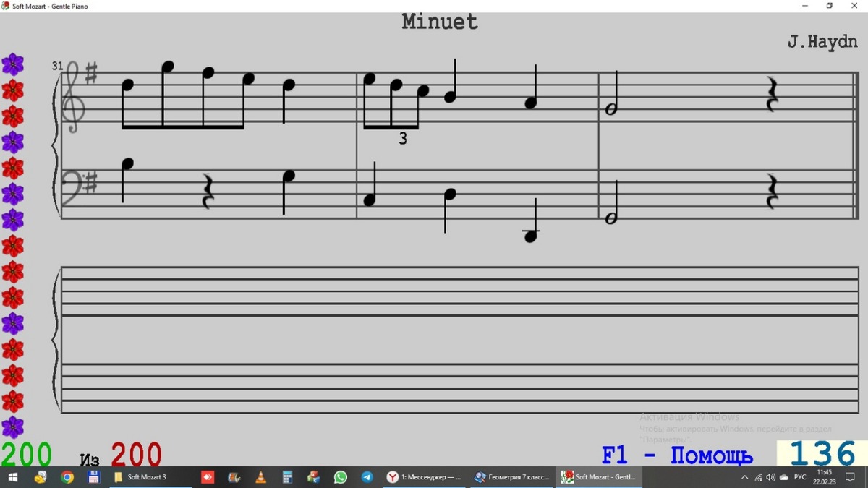
Task: Open the OneDrive cloud tray icon
Action: 783,477
